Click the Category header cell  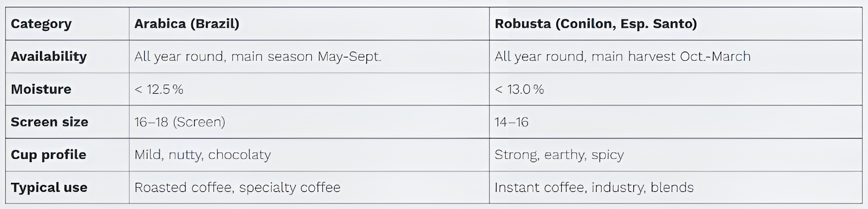tap(41, 24)
